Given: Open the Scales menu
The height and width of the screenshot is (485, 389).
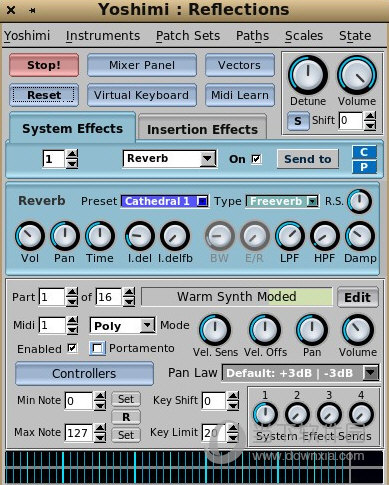Looking at the screenshot, I should [x=304, y=35].
